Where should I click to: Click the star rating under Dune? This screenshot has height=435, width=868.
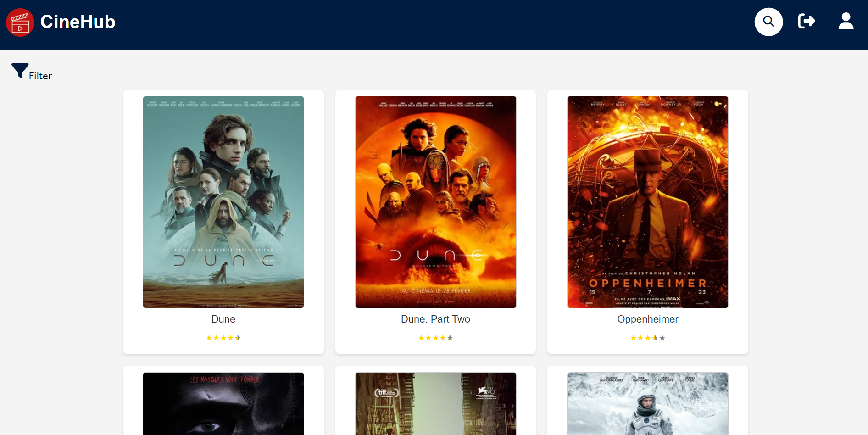[223, 338]
